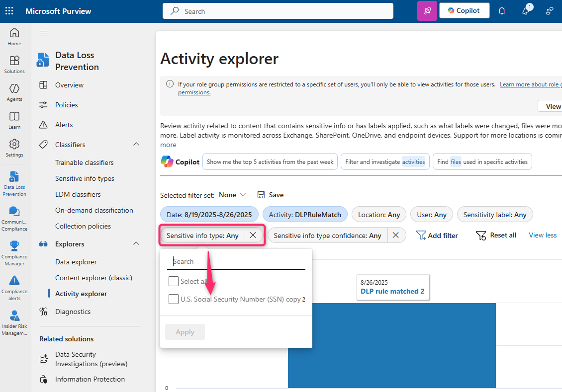Collapse the Explorers section
Image resolution: width=562 pixels, height=392 pixels.
(136, 244)
